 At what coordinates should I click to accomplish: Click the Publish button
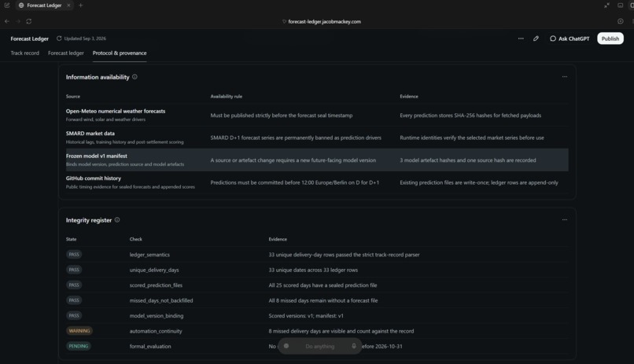coord(610,39)
